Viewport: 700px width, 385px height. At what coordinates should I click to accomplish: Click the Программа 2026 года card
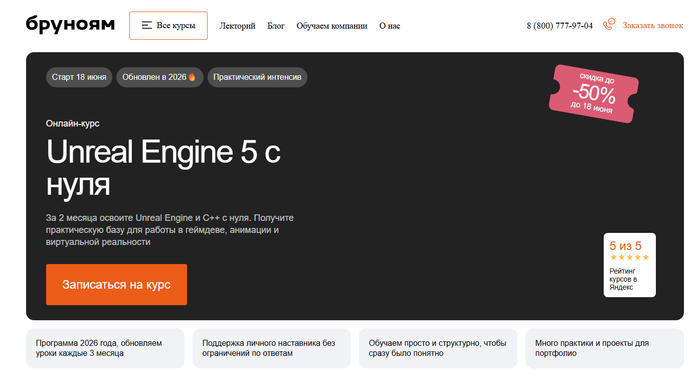(x=105, y=348)
